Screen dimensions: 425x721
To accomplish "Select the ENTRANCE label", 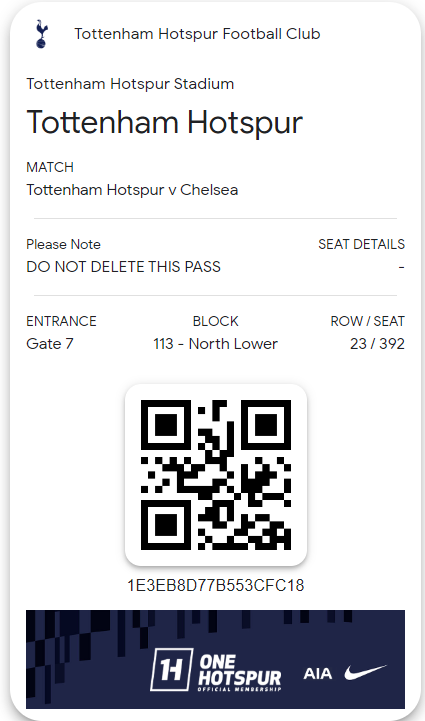I will [x=61, y=321].
